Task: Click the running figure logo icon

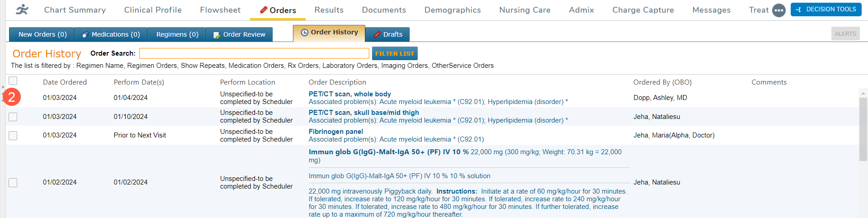Action: pos(22,9)
